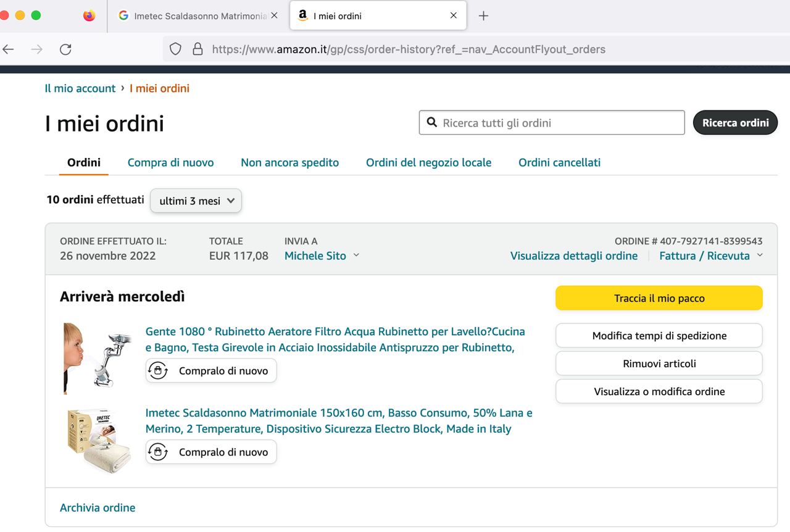Image resolution: width=790 pixels, height=532 pixels.
Task: Open the Ordini cancellati tab
Action: tap(560, 162)
